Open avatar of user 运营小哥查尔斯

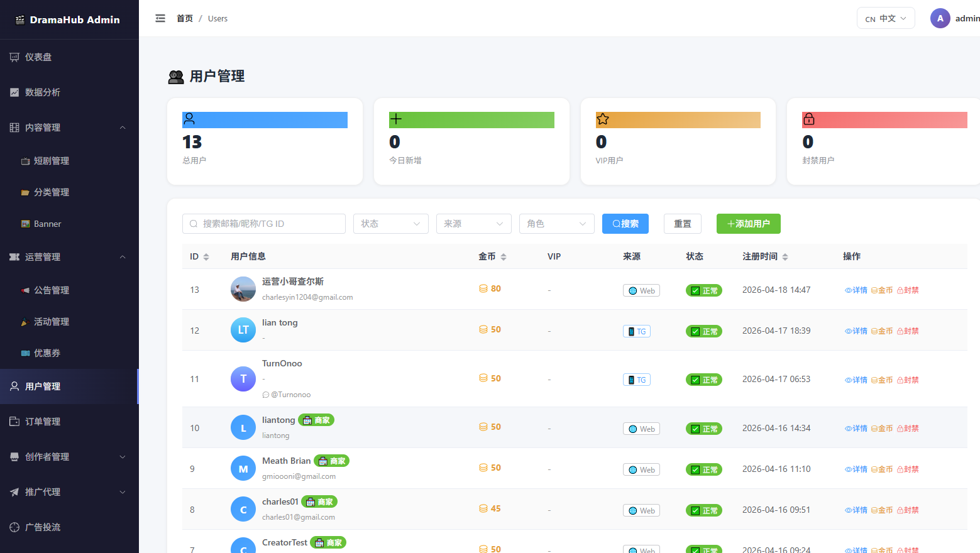pyautogui.click(x=243, y=289)
